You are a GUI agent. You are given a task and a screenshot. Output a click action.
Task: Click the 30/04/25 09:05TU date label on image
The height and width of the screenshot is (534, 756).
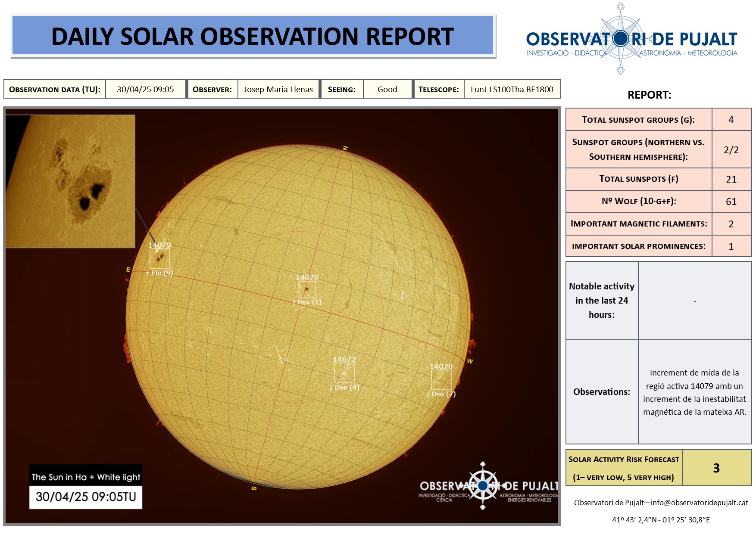[x=86, y=497]
